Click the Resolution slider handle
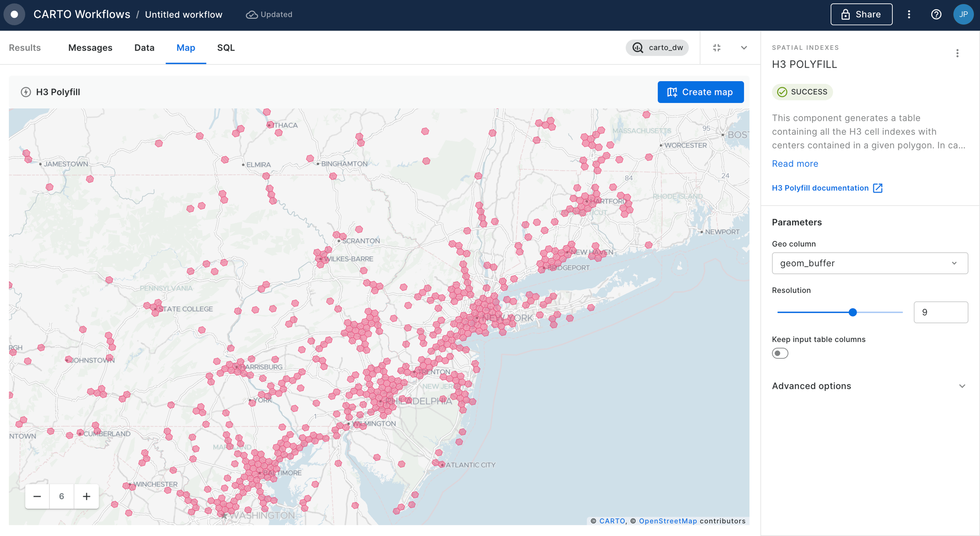 point(852,312)
